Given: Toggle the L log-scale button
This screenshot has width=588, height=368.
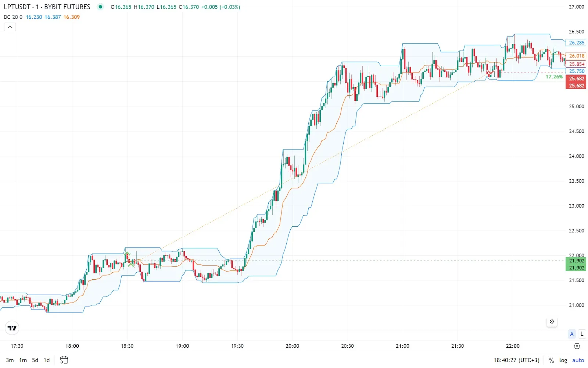Looking at the screenshot, I should point(581,334).
